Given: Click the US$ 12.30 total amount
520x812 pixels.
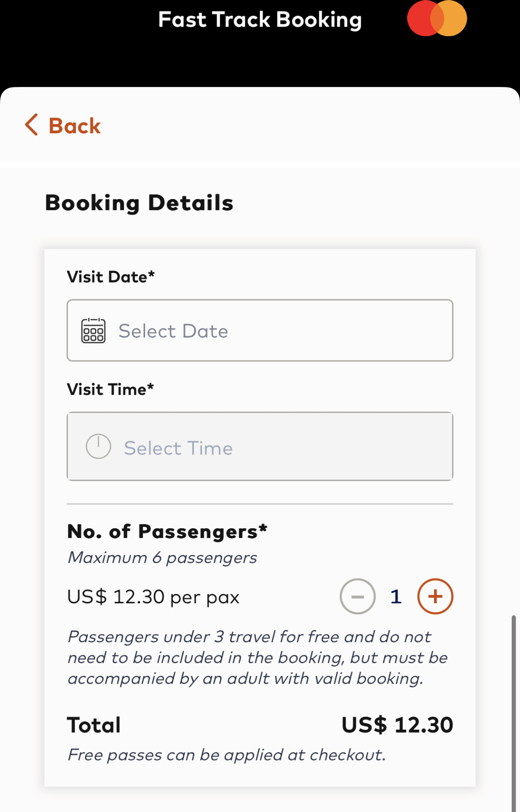Looking at the screenshot, I should pos(397,724).
